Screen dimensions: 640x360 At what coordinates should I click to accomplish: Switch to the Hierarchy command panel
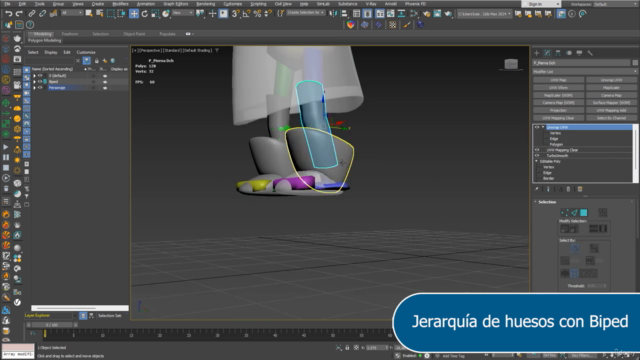point(558,53)
